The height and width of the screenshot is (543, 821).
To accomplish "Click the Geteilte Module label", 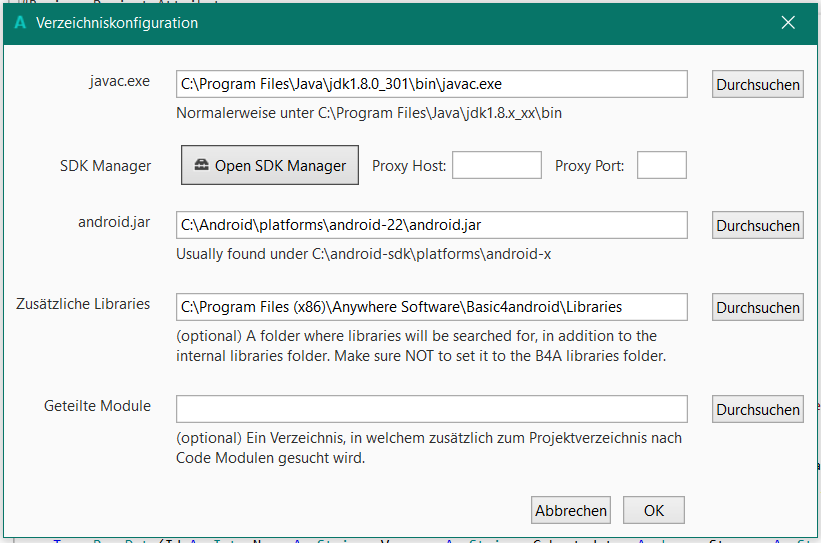I will (x=97, y=406).
